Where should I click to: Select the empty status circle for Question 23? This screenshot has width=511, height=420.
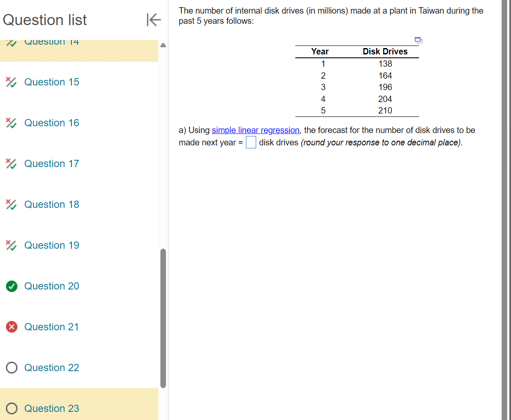click(x=11, y=409)
